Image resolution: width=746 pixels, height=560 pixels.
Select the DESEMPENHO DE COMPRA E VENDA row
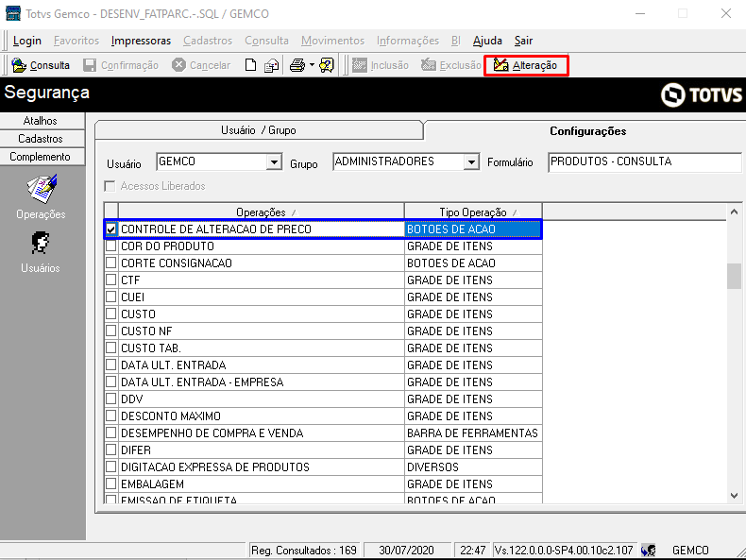pos(323,433)
